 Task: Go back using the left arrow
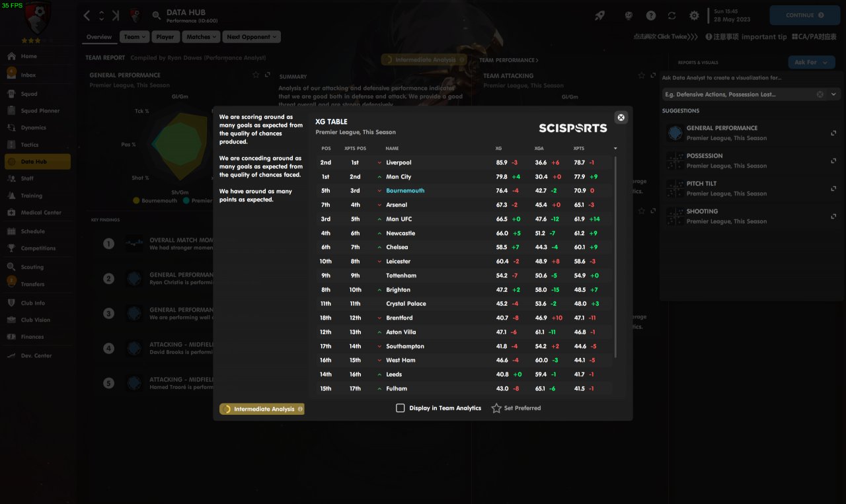tap(87, 15)
